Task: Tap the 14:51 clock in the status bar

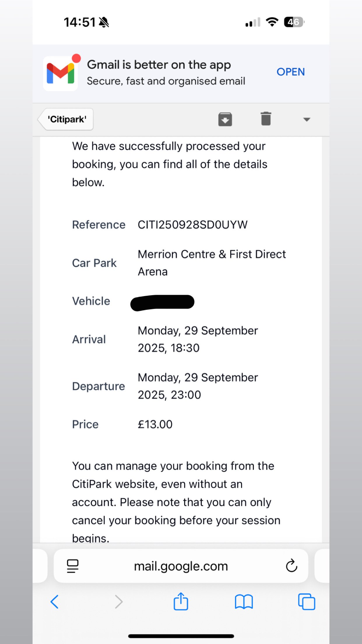Action: pos(80,22)
